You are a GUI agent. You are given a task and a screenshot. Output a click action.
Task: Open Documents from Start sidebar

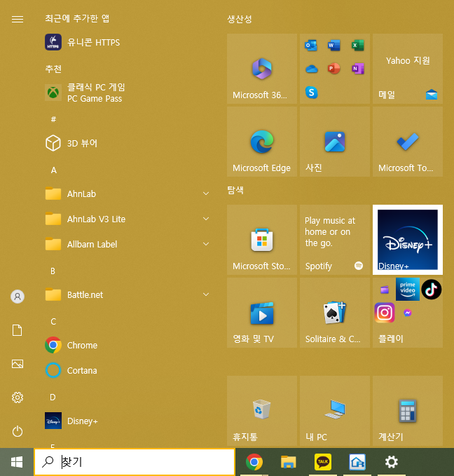click(18, 330)
